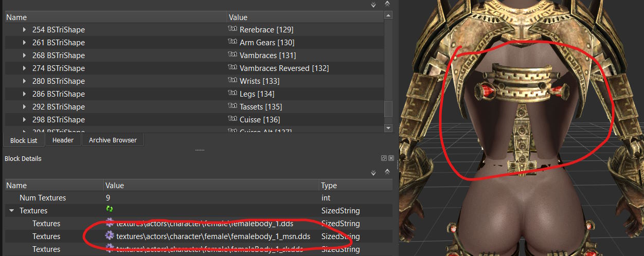Expand the 298 BSTriShape row
The height and width of the screenshot is (256, 644).
coord(24,120)
